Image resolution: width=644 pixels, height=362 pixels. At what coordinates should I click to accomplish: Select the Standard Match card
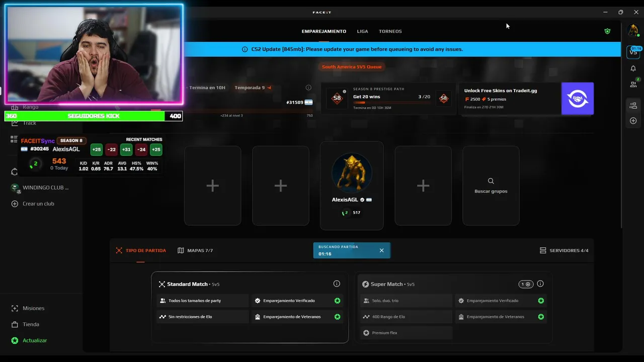[x=250, y=307]
